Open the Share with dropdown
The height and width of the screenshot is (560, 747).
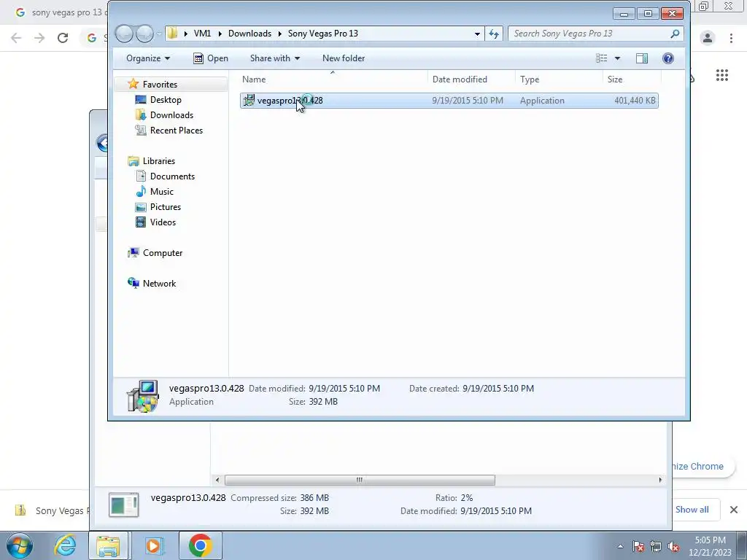click(x=275, y=58)
